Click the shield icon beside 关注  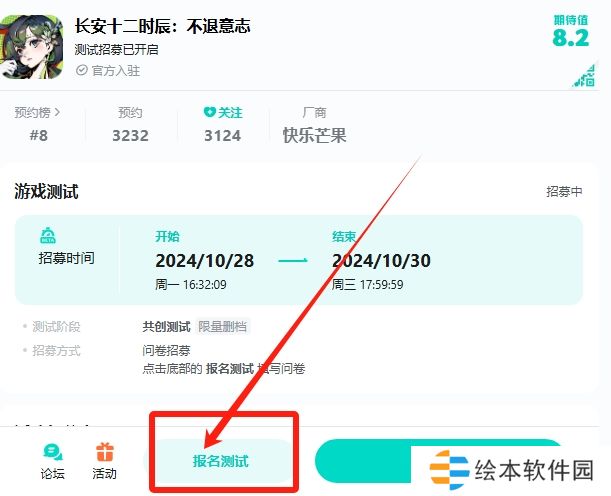click(209, 113)
